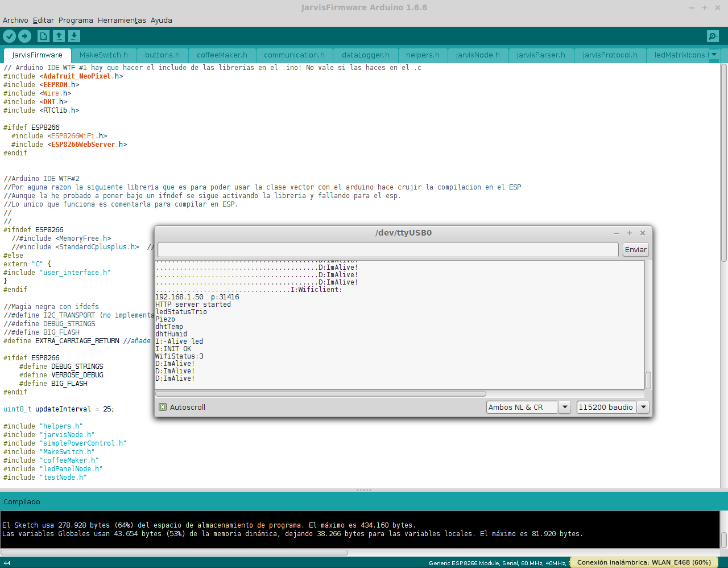Click the console horizontal scrollbar
The width and height of the screenshot is (728, 568).
[x=174, y=552]
